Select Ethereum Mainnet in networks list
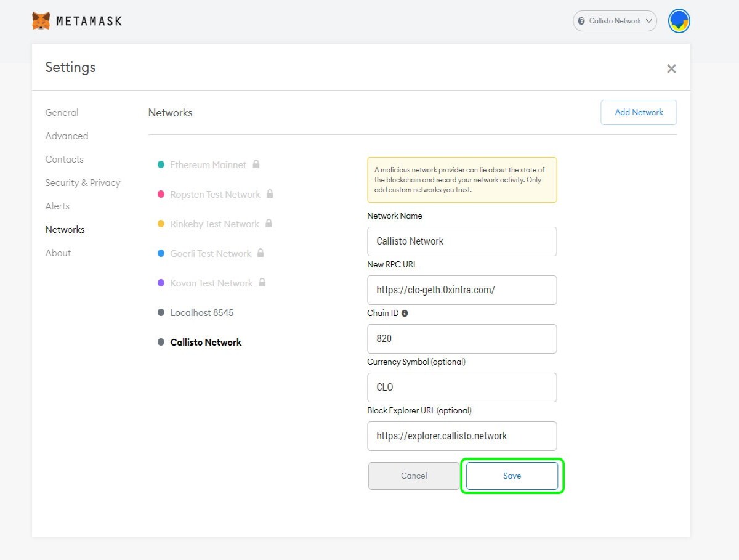739x560 pixels. 208,165
